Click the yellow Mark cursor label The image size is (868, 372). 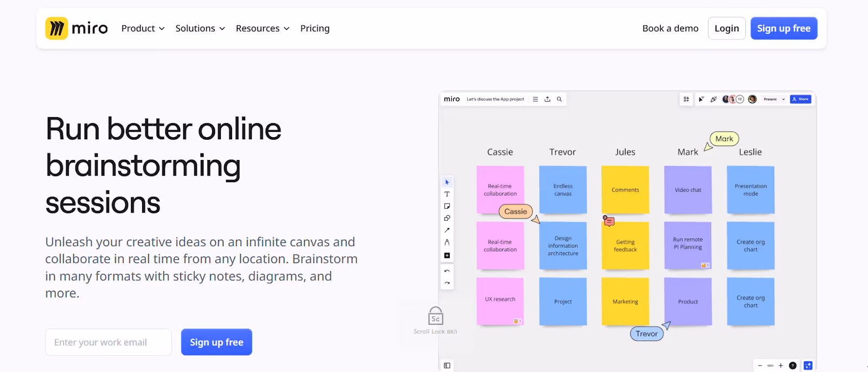click(x=724, y=139)
